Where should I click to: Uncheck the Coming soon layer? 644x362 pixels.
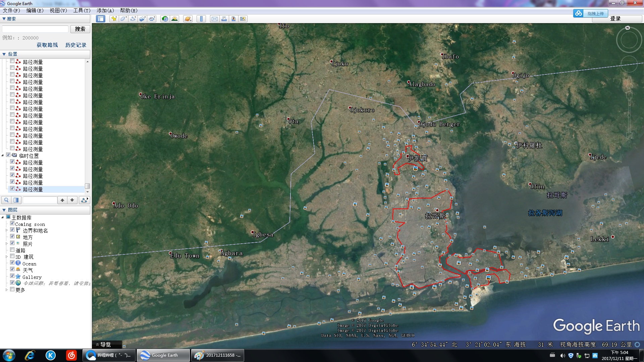(x=12, y=224)
